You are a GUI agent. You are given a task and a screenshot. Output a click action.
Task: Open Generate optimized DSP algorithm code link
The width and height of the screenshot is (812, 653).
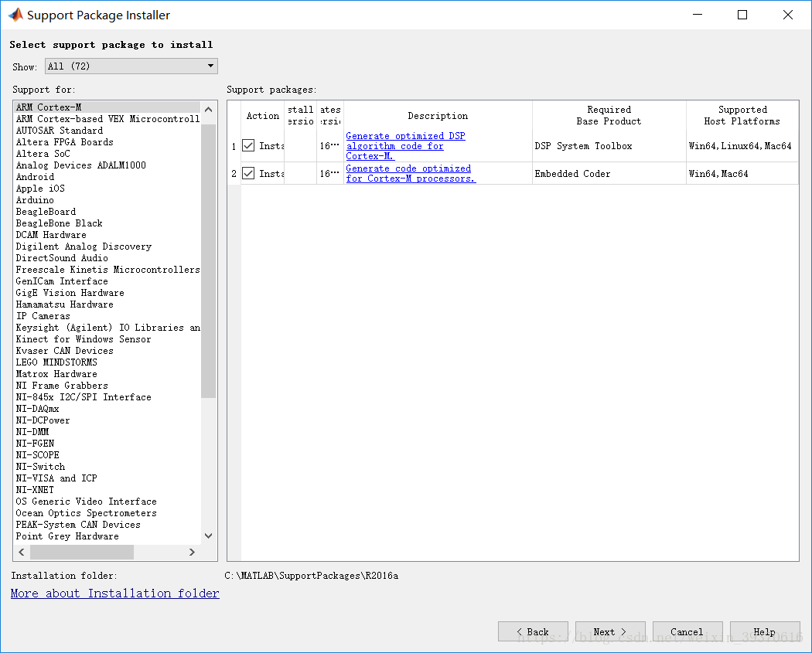coord(405,146)
